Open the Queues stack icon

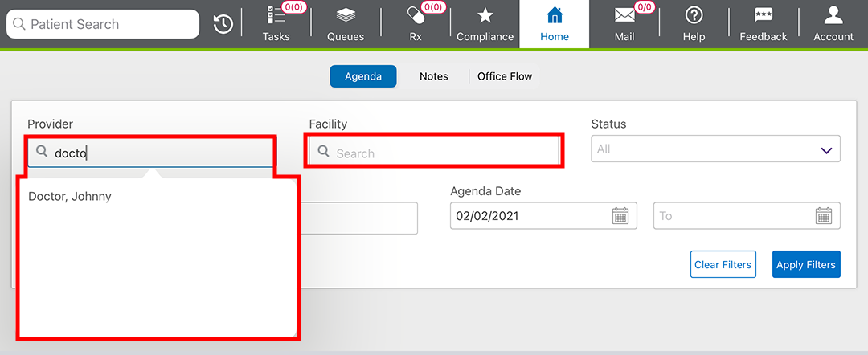tap(346, 16)
